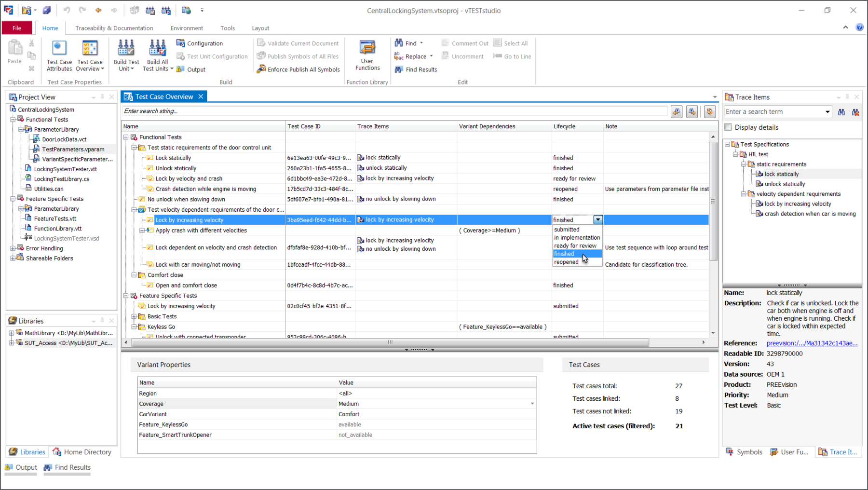Click the Trace Items search term field

(x=773, y=112)
